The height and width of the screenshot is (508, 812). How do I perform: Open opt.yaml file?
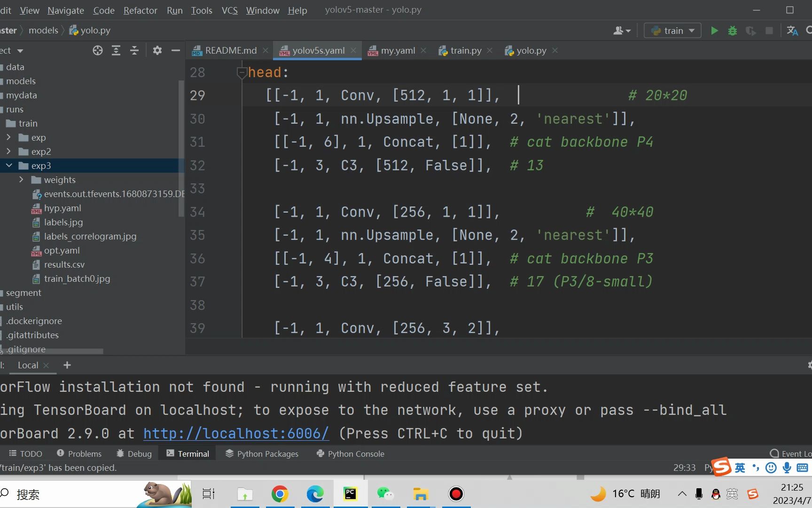click(62, 250)
